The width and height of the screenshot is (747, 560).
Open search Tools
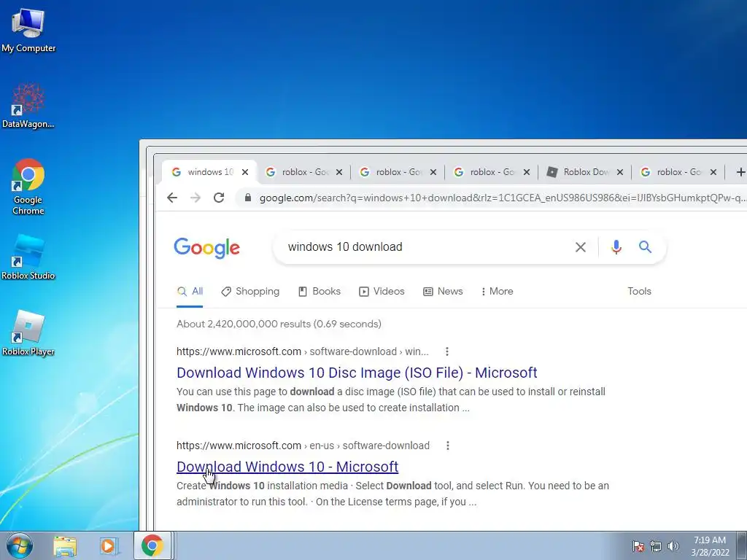(x=639, y=292)
